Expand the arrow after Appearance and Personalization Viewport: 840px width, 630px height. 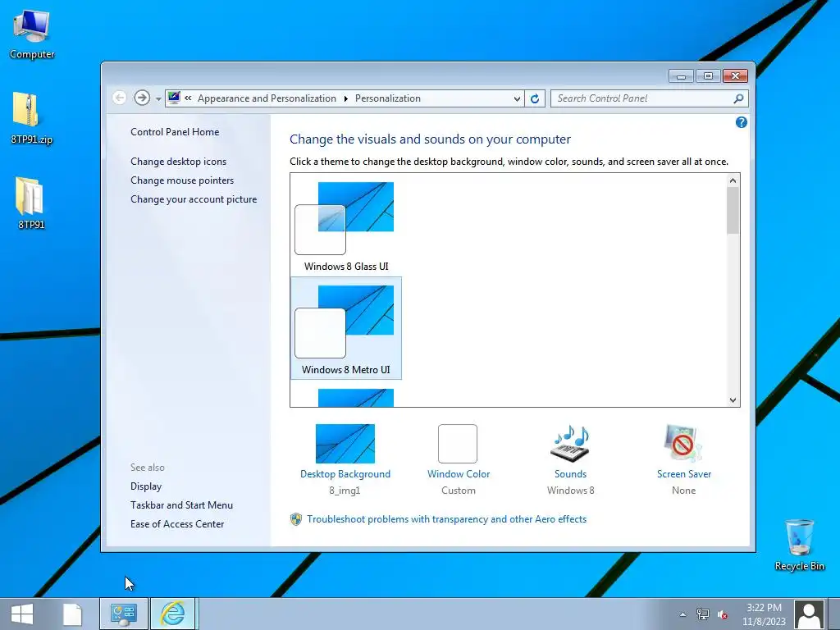[x=345, y=98]
